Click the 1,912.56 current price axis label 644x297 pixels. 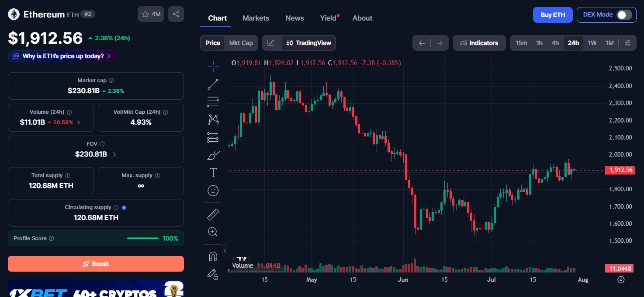pyautogui.click(x=620, y=170)
